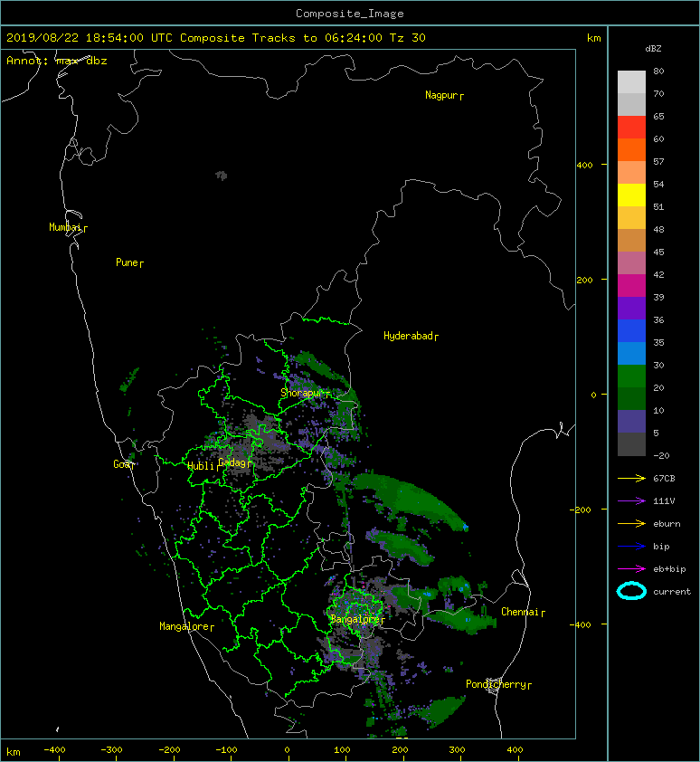
Task: Click the 67CB legend label
Action: tap(664, 478)
